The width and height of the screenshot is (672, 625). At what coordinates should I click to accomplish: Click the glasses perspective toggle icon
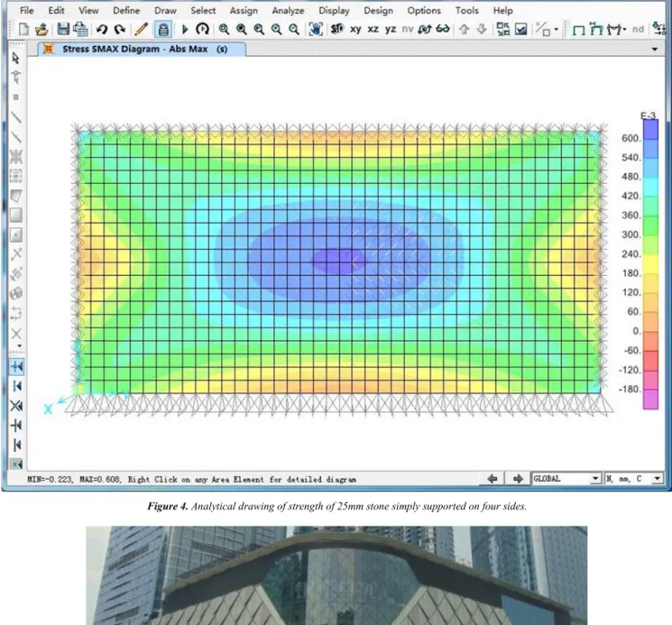[x=443, y=29]
